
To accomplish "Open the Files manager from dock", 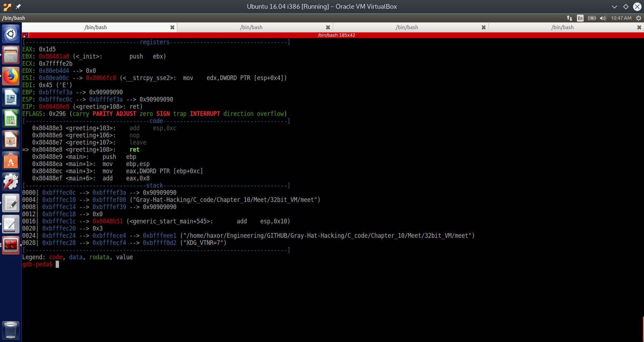I will click(11, 55).
